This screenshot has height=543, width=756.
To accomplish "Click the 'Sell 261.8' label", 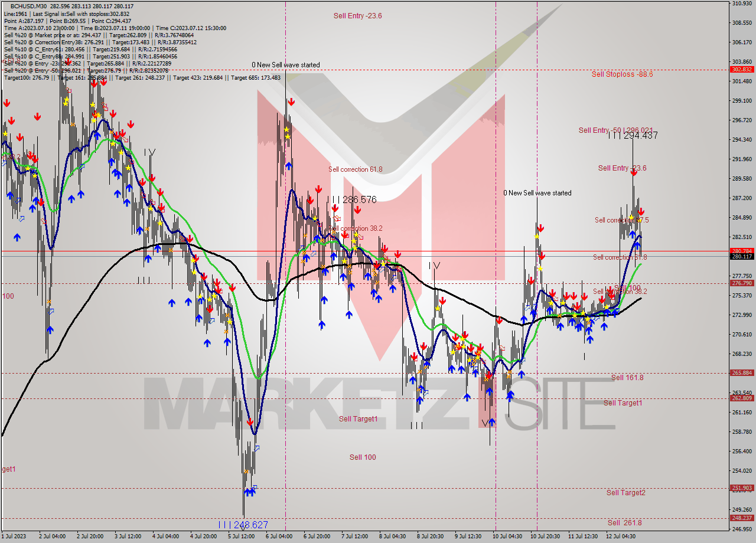I will (x=624, y=523).
